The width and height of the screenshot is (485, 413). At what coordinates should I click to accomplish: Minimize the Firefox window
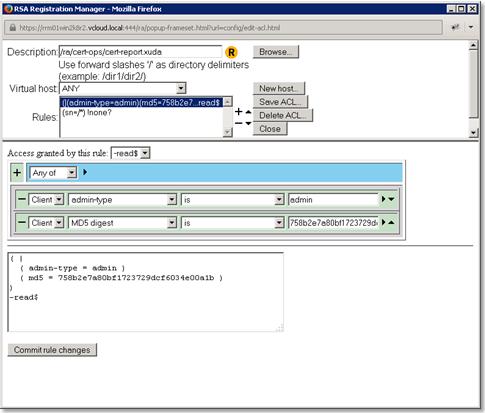point(451,9)
